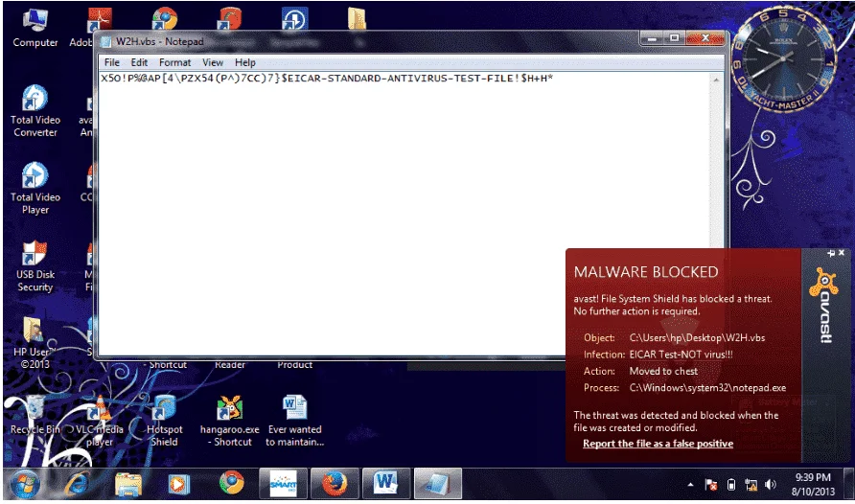Screen dimensions: 855x504
Task: Open the HP User ©2013 folder icon
Action: tap(35, 343)
